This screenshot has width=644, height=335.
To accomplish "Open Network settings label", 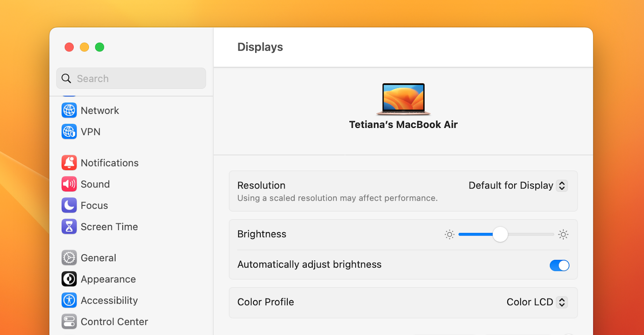I will tap(100, 111).
